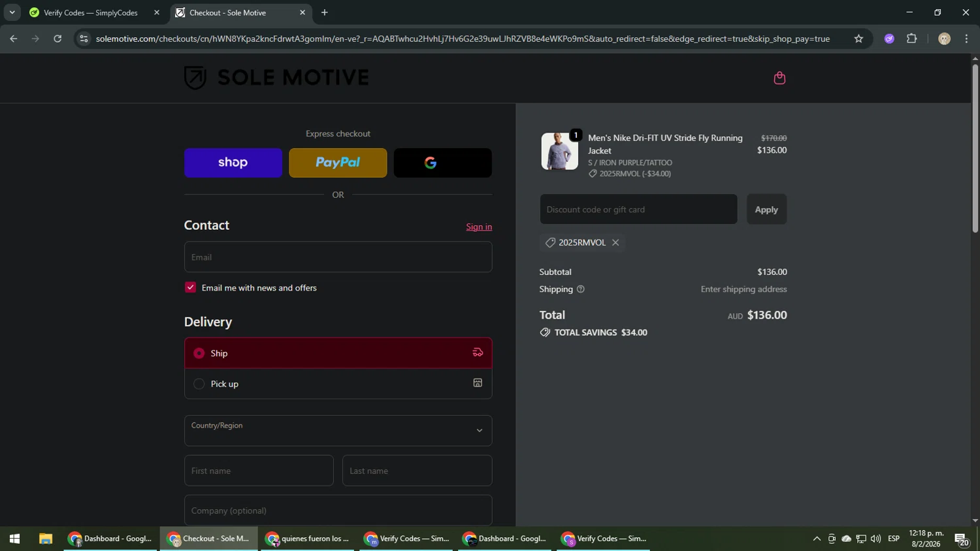Go forward in browser history
The width and height of the screenshot is (980, 551).
35,39
